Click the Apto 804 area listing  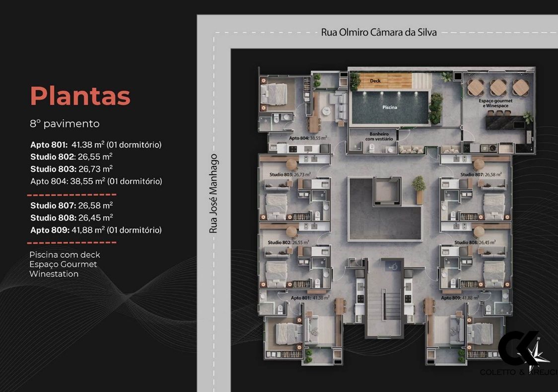click(96, 181)
